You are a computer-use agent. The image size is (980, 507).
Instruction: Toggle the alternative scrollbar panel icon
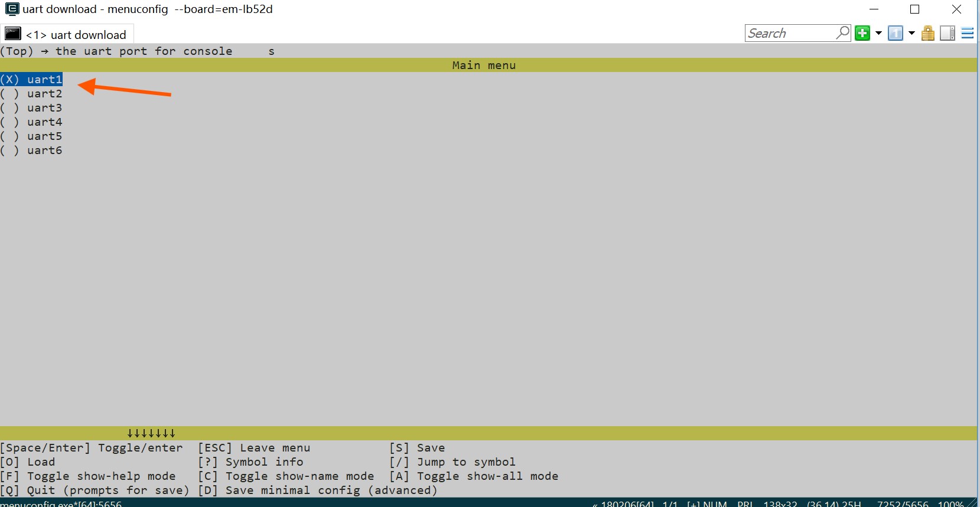948,33
